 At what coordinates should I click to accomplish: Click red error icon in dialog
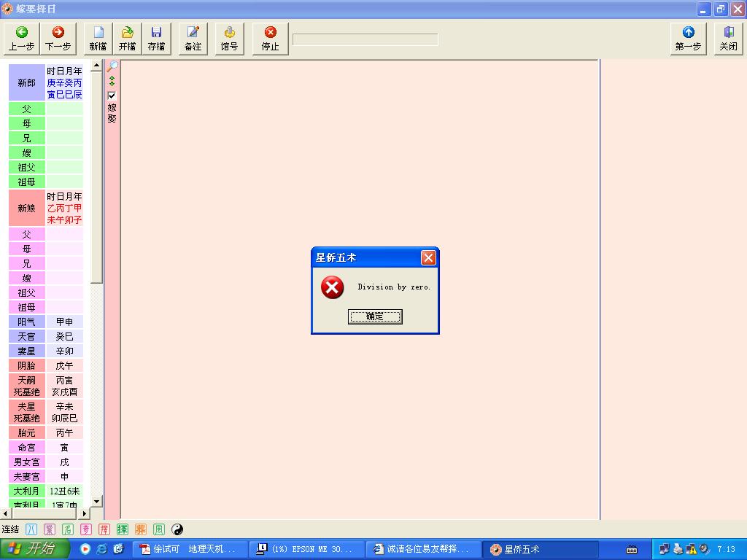pyautogui.click(x=332, y=287)
